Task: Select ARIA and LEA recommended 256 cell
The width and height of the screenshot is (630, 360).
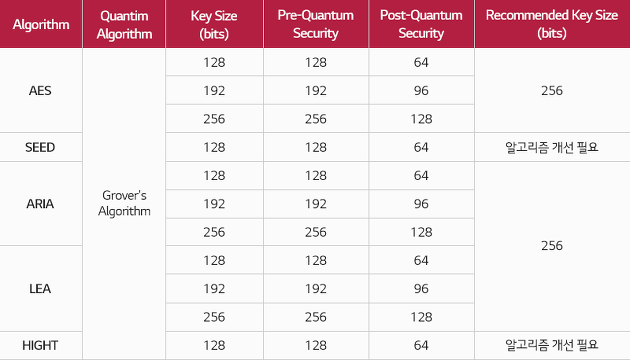Action: (x=552, y=246)
